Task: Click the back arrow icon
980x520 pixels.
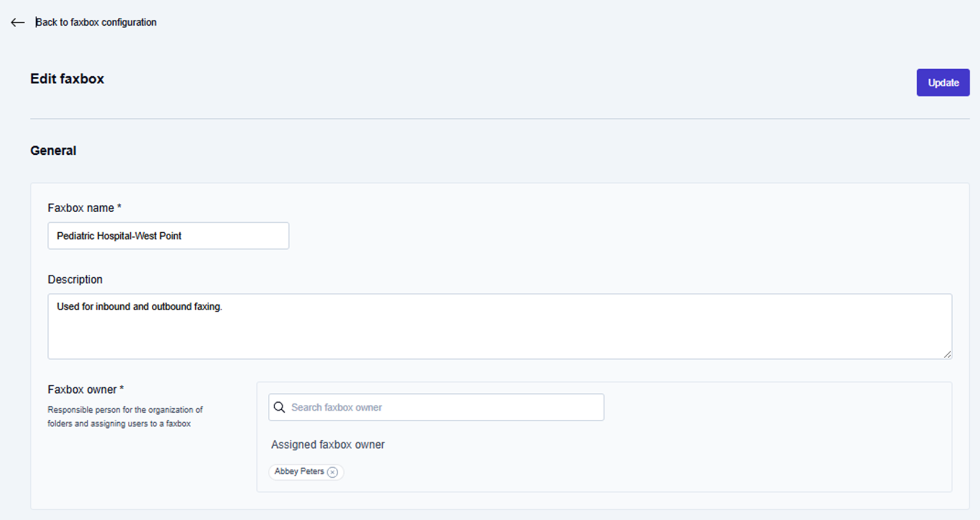Action: pos(18,23)
